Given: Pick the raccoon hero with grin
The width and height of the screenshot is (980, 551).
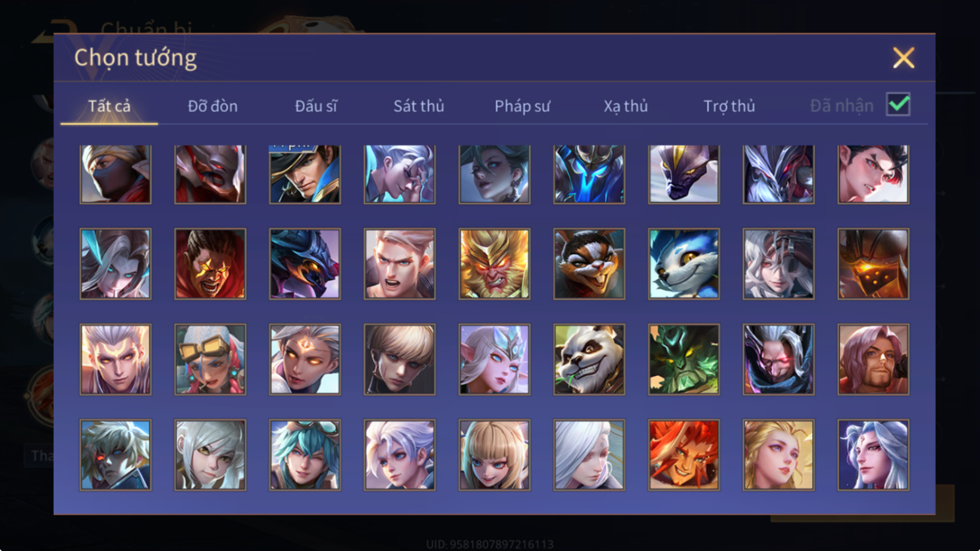Looking at the screenshot, I should point(589,264).
